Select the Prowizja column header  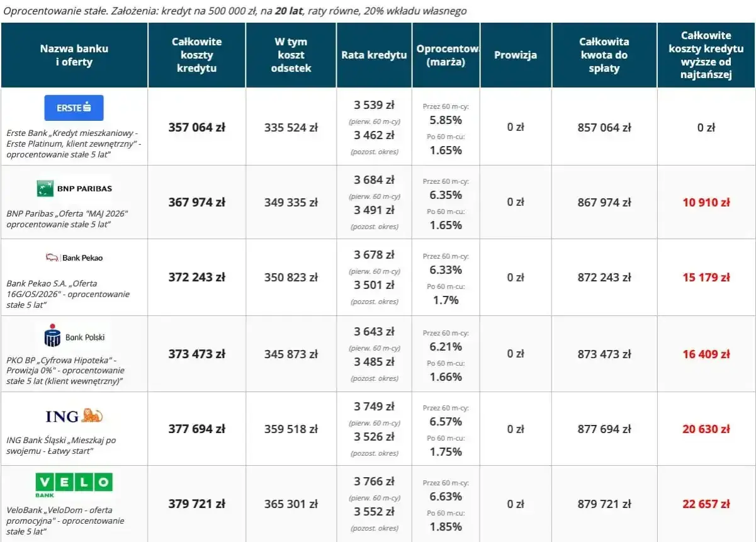(x=516, y=55)
